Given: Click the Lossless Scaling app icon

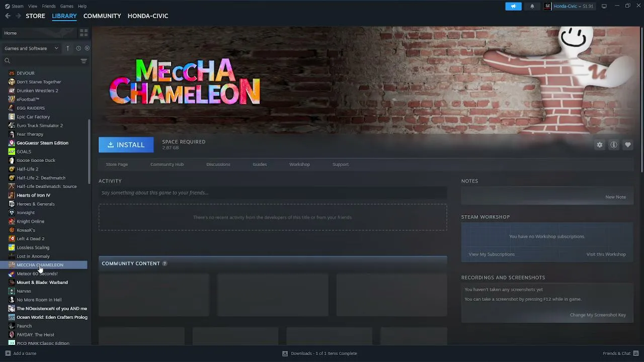Looking at the screenshot, I should tap(12, 247).
